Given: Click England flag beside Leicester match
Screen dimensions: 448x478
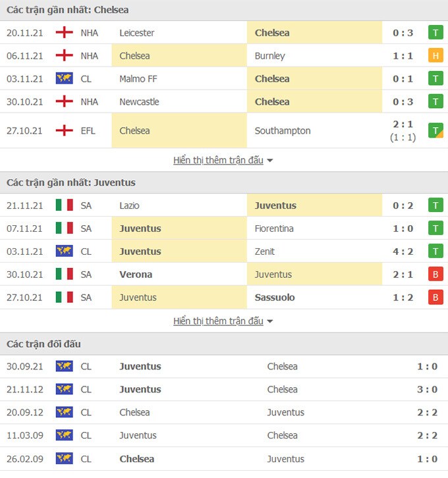Looking at the screenshot, I should [x=64, y=33].
